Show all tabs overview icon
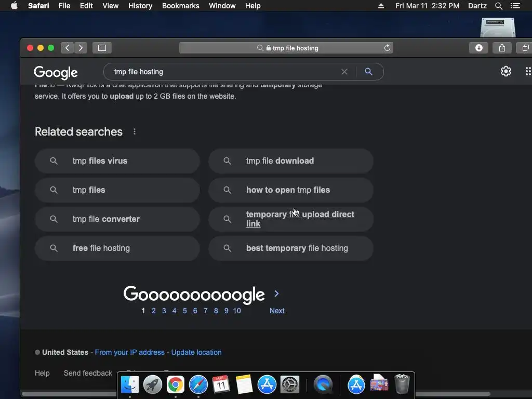The image size is (532, 399). [525, 48]
